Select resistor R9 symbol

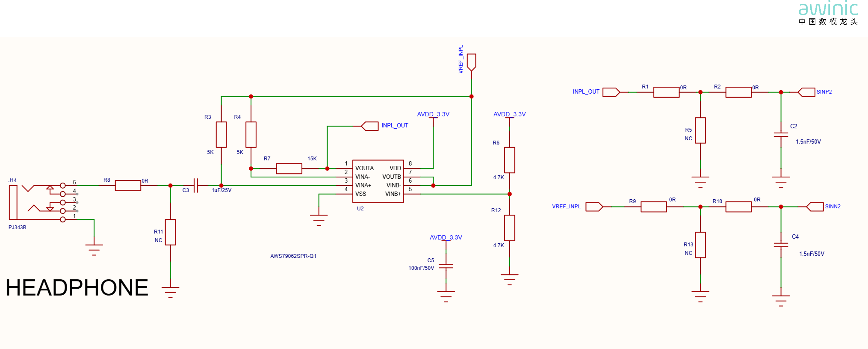[654, 207]
